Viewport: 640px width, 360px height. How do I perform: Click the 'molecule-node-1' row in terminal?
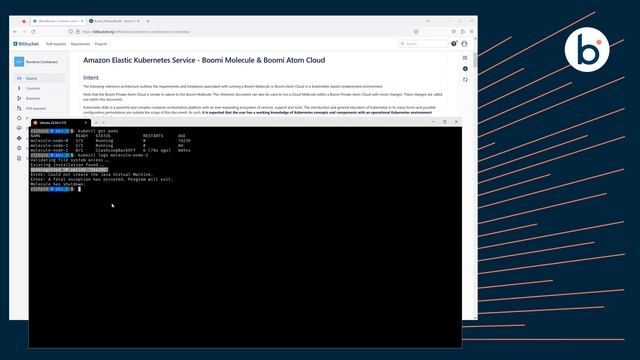click(107, 145)
